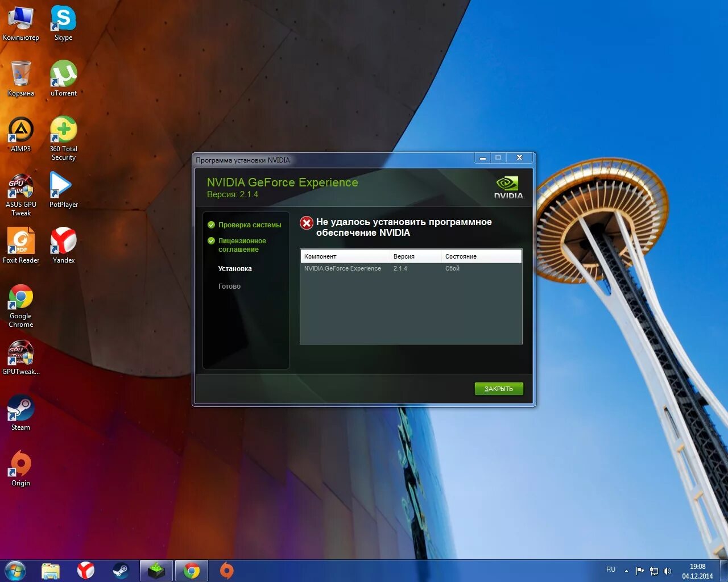The image size is (728, 582).
Task: Select the GPUTweak... desktop icon
Action: (21, 357)
